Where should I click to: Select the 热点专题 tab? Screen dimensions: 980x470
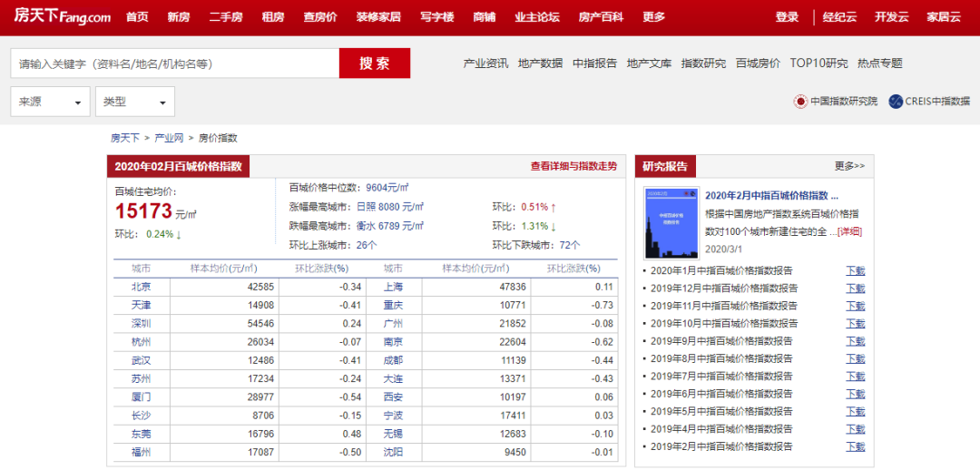[x=880, y=64]
